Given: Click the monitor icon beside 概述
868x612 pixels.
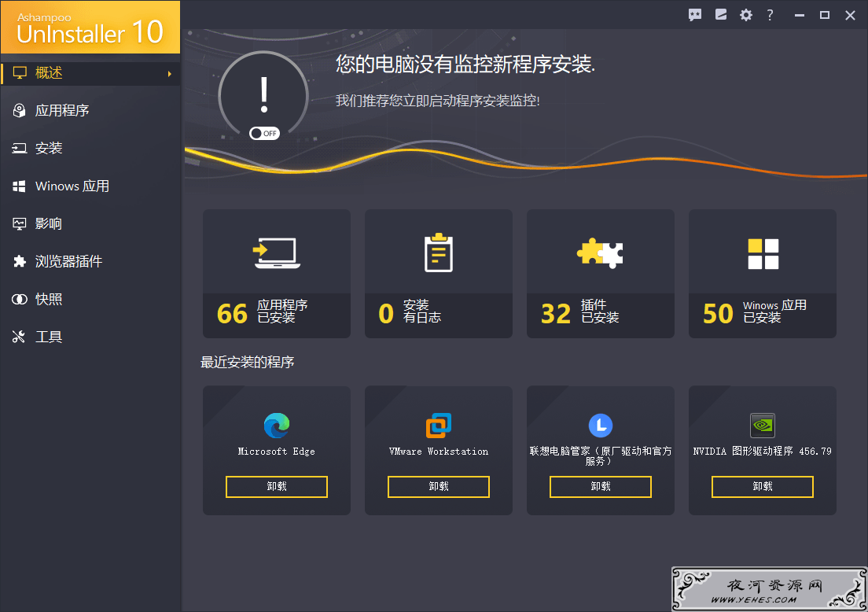Looking at the screenshot, I should click(x=20, y=72).
